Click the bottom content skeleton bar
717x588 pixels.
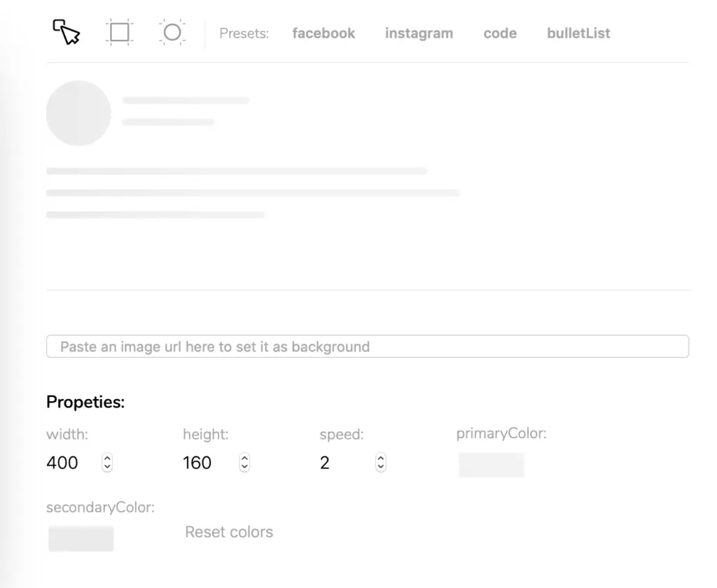[155, 215]
